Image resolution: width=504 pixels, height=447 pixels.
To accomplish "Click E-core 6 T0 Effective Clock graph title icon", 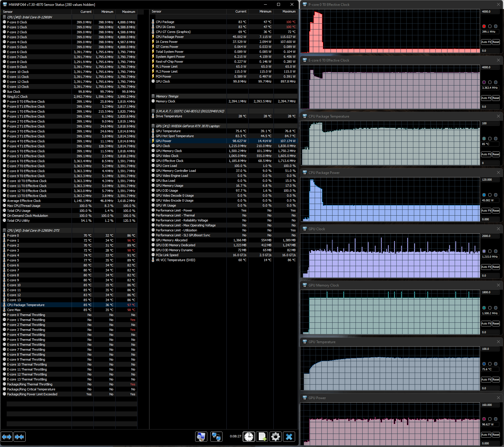I will click(305, 60).
